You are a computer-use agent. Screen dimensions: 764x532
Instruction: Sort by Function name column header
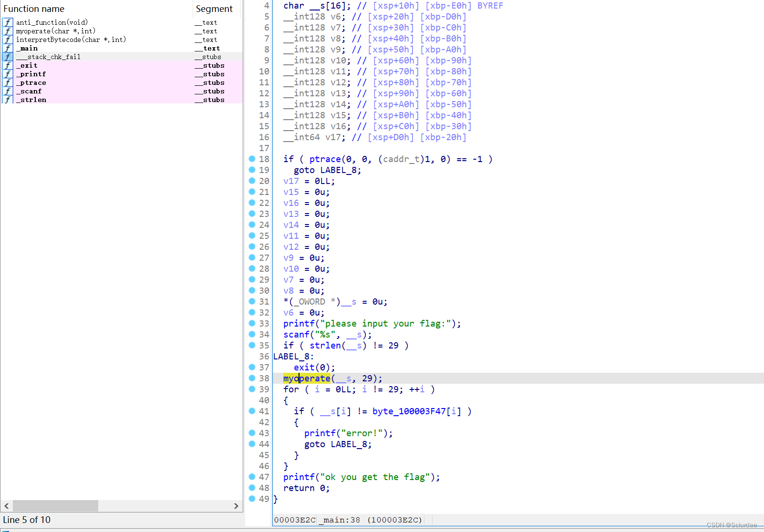pos(97,9)
